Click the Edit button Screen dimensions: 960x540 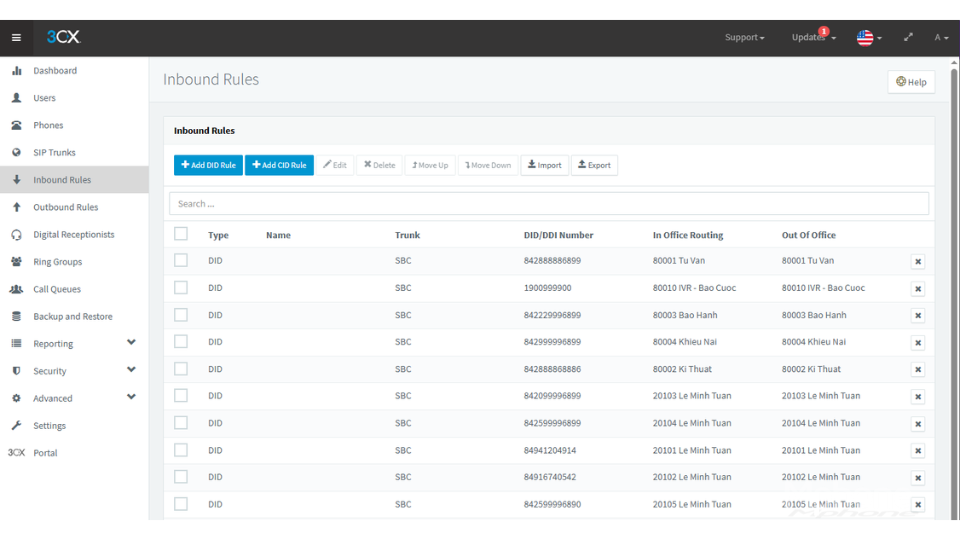[x=335, y=165]
